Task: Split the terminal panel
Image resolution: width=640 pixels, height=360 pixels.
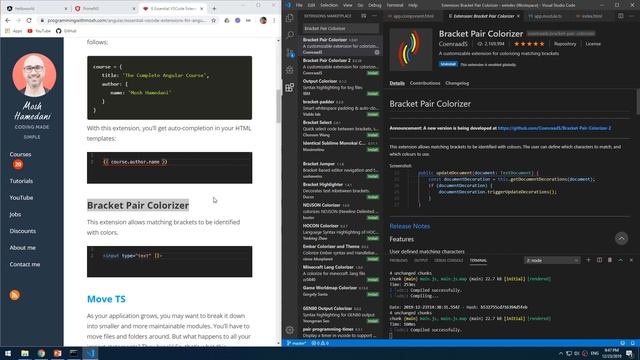Action: click(x=599, y=260)
